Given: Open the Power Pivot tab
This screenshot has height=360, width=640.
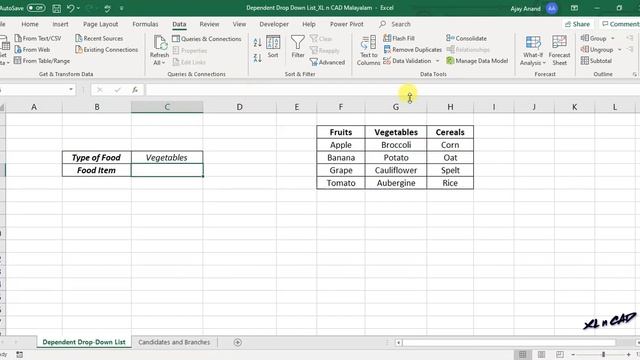Looking at the screenshot, I should [x=347, y=24].
